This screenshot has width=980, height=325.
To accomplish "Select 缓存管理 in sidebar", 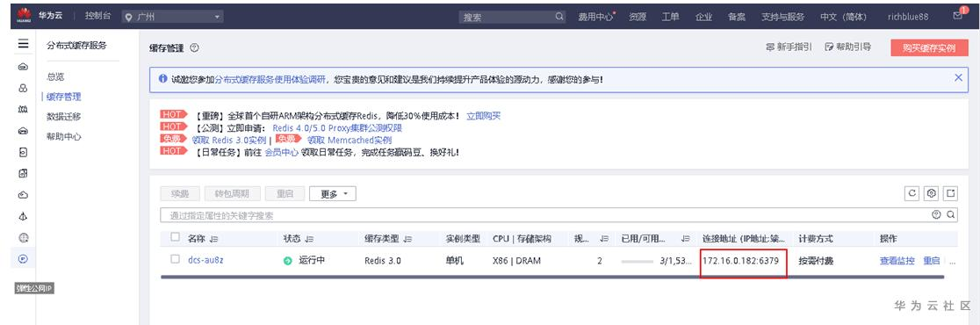I will point(63,97).
